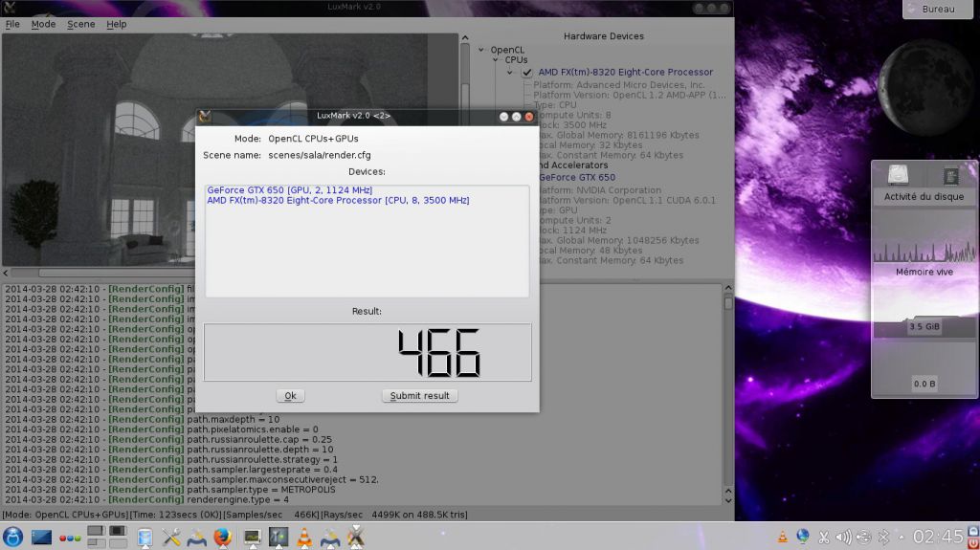Click the lock screen icon in the panel
This screenshot has width=980, height=550.
pos(973,531)
